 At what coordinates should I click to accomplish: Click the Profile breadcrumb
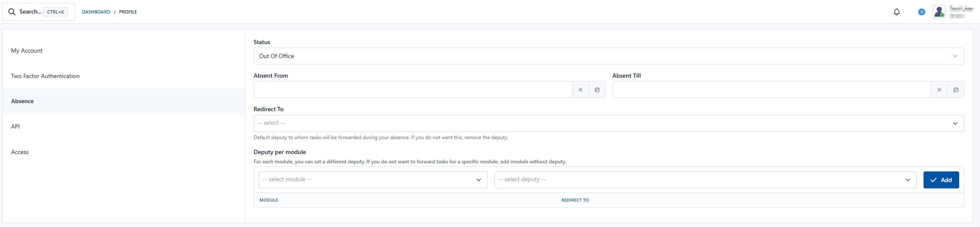128,12
